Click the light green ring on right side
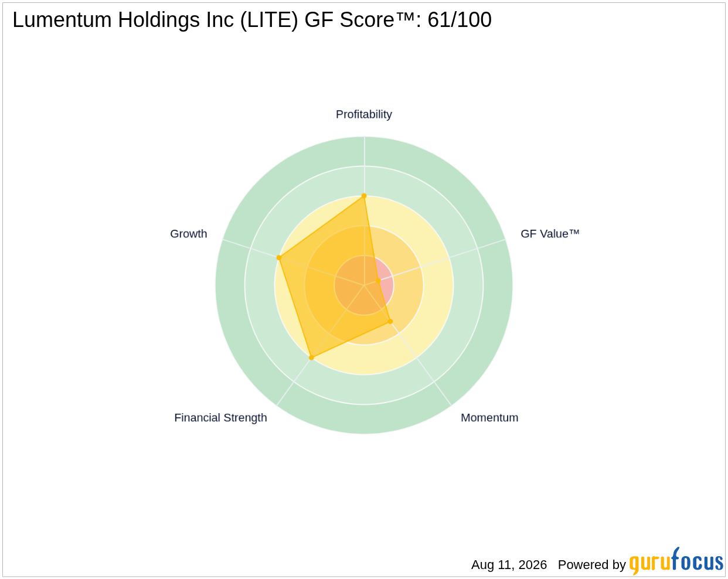 [x=468, y=285]
